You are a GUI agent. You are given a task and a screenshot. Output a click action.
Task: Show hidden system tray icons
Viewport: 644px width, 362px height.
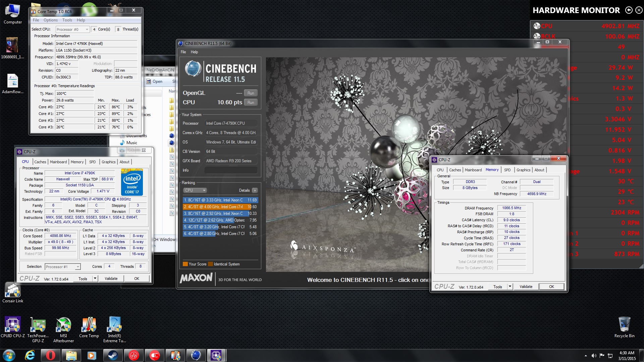coord(586,356)
